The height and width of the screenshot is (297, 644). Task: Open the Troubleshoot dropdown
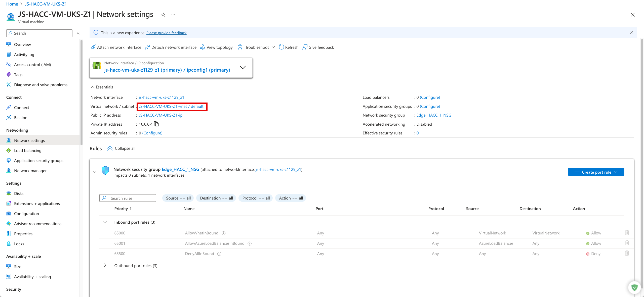point(256,47)
